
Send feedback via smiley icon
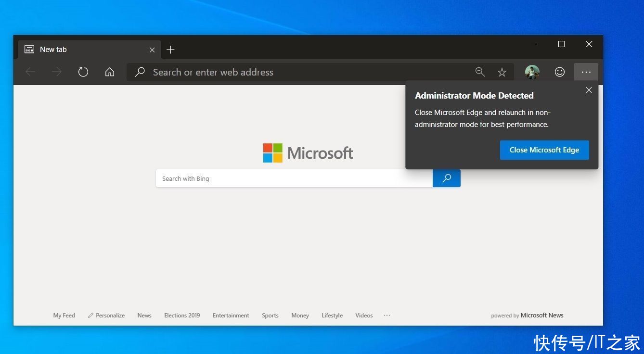560,72
